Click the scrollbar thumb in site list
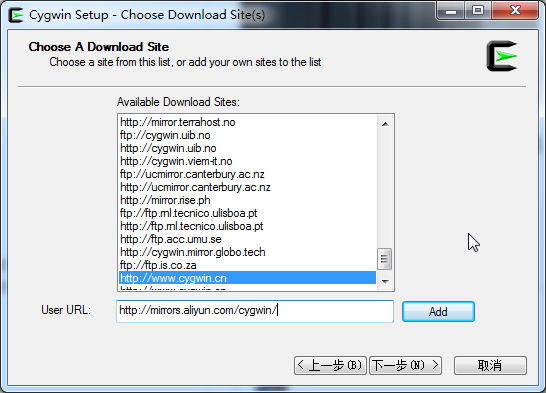This screenshot has height=393, width=546. coord(385,259)
